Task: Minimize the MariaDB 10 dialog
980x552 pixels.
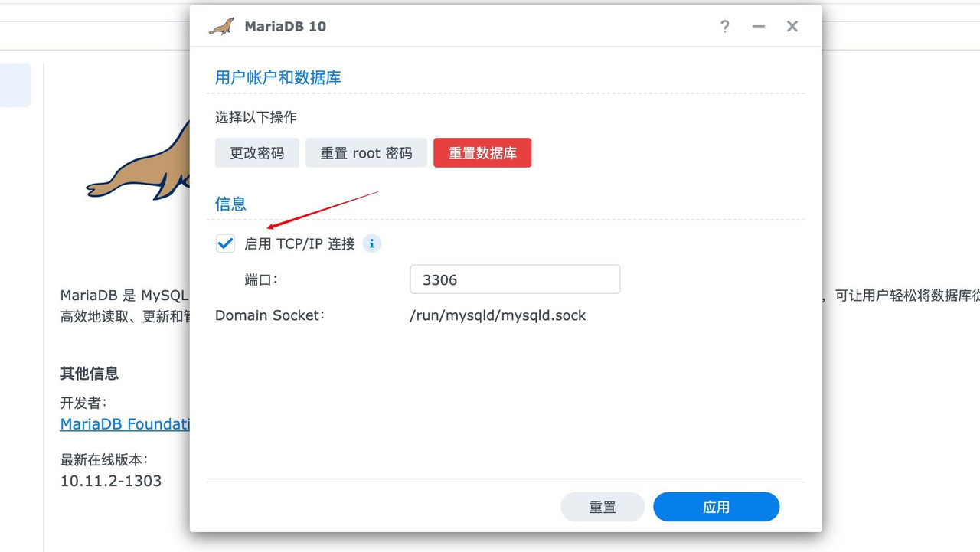Action: (758, 27)
